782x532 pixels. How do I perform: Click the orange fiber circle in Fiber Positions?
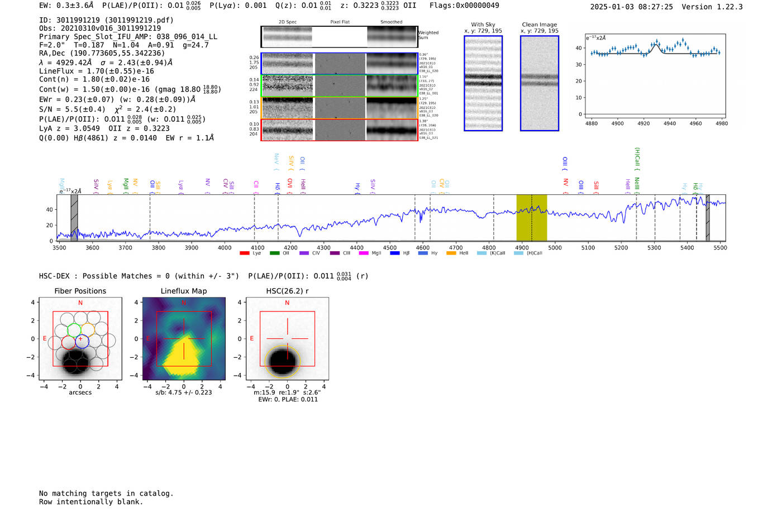click(88, 330)
